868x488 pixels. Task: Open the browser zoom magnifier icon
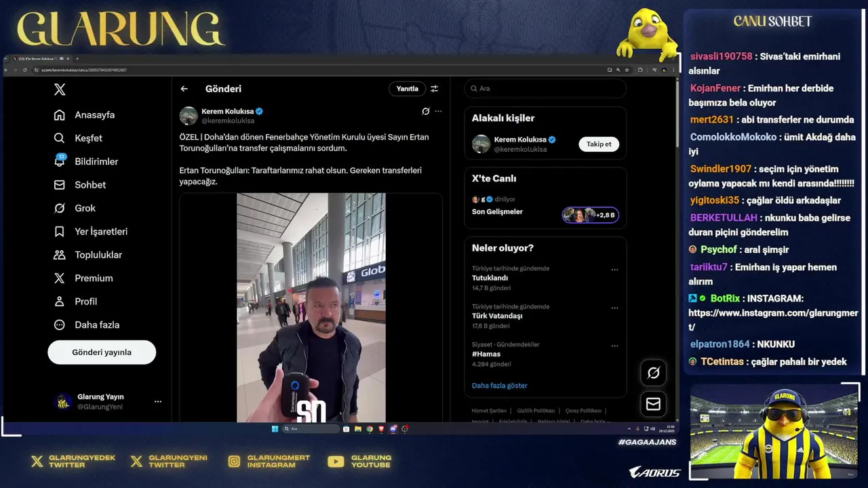click(x=618, y=70)
